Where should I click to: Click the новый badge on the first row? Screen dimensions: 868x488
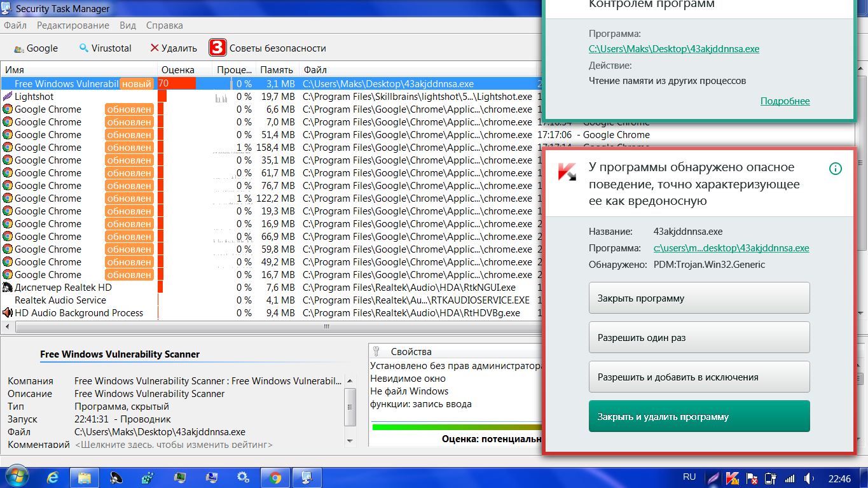(x=137, y=84)
